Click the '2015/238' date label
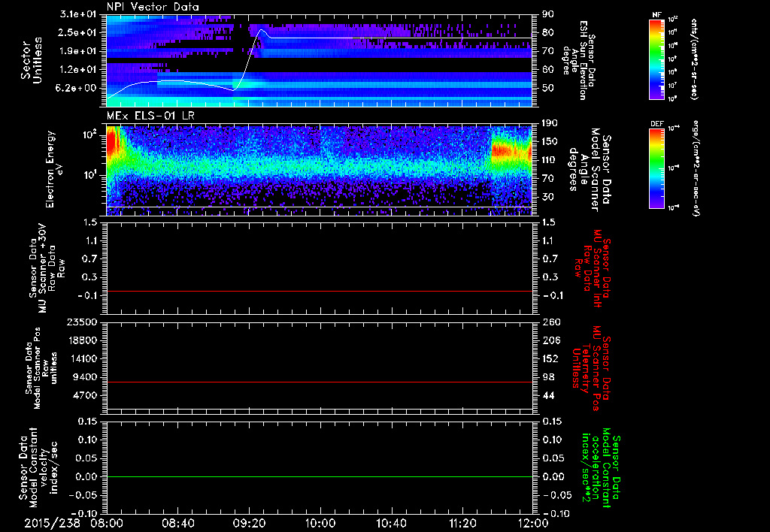The width and height of the screenshot is (770, 532). click(53, 523)
